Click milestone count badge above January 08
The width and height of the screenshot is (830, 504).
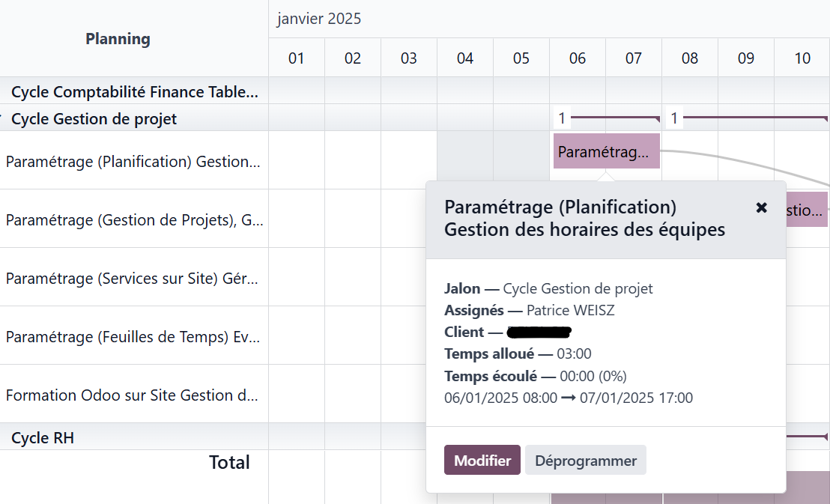674,118
